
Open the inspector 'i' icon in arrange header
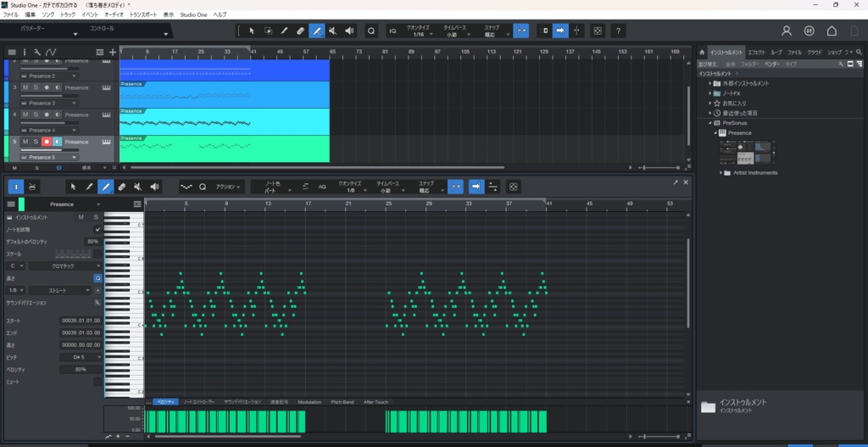pyautogui.click(x=25, y=52)
